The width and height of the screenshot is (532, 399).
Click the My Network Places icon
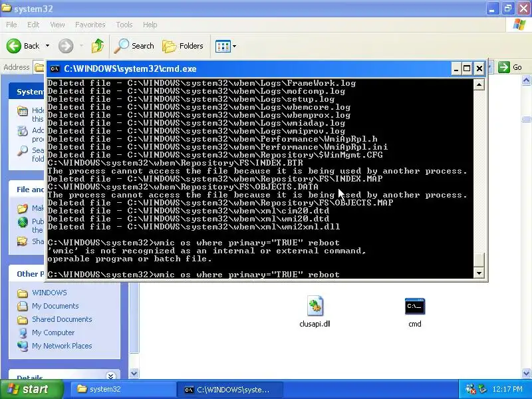coord(23,346)
